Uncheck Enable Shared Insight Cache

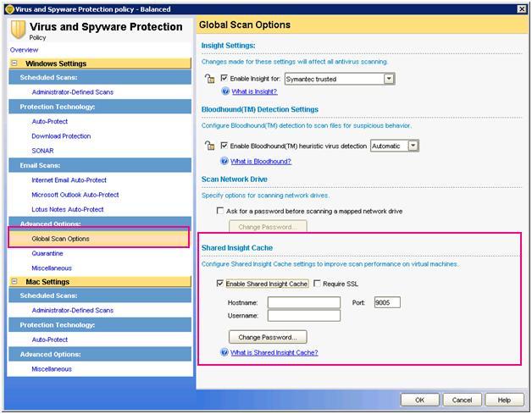pyautogui.click(x=220, y=283)
